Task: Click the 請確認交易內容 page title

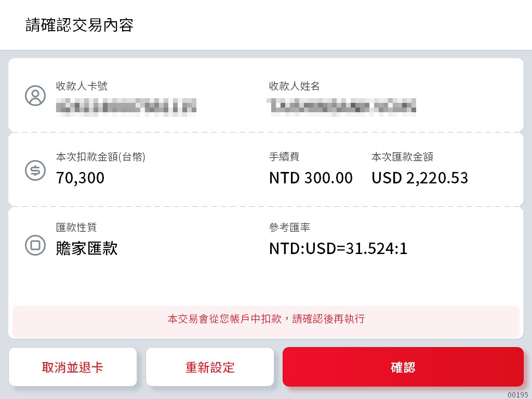Action: coord(79,25)
